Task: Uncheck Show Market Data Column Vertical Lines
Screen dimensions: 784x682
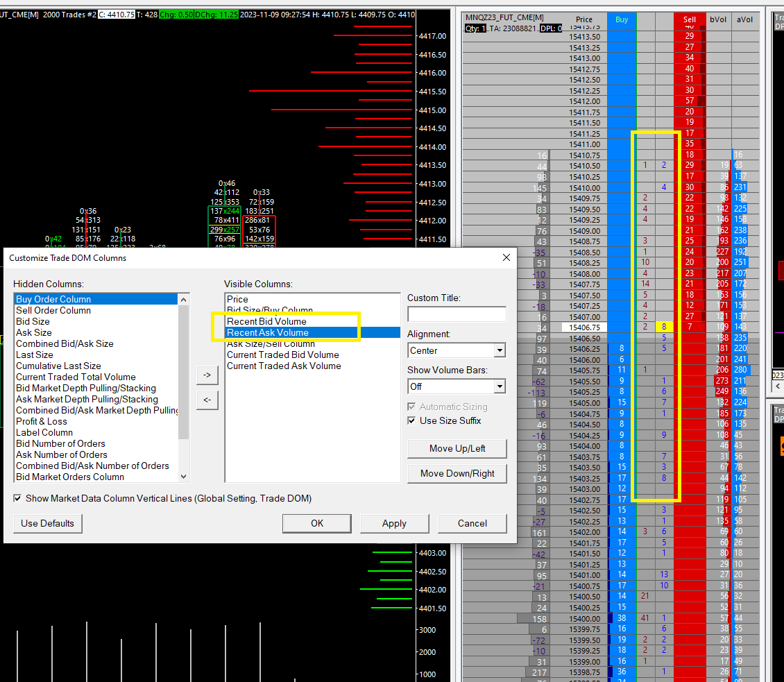Action: pyautogui.click(x=17, y=498)
